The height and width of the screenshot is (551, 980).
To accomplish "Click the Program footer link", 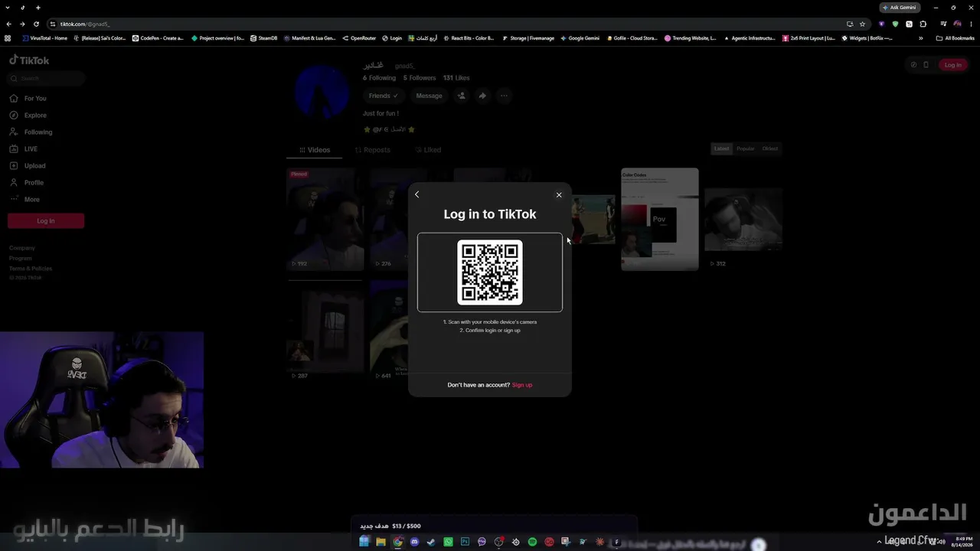I will (21, 259).
